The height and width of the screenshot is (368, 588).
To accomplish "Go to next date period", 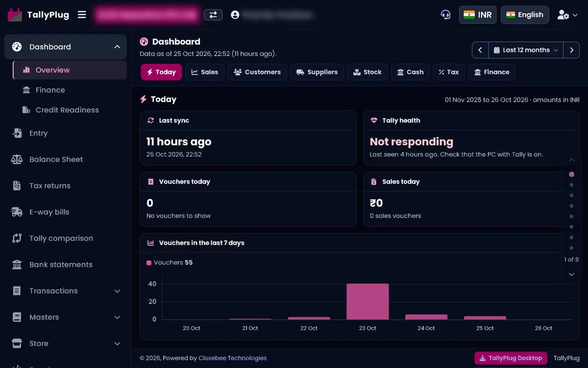I will 571,50.
